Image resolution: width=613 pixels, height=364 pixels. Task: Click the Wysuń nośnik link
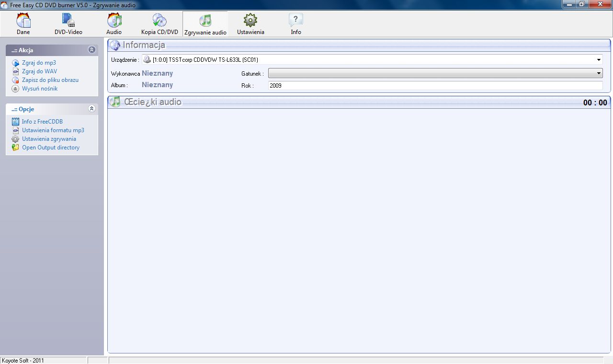point(40,89)
